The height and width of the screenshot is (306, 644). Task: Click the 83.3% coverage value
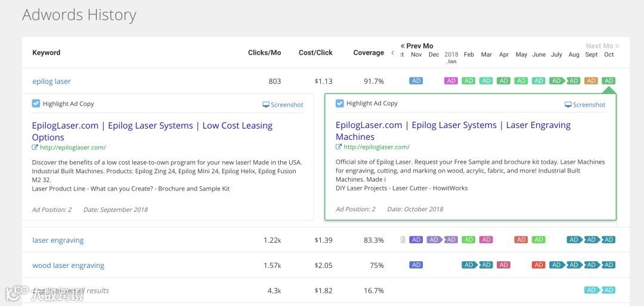pyautogui.click(x=374, y=241)
